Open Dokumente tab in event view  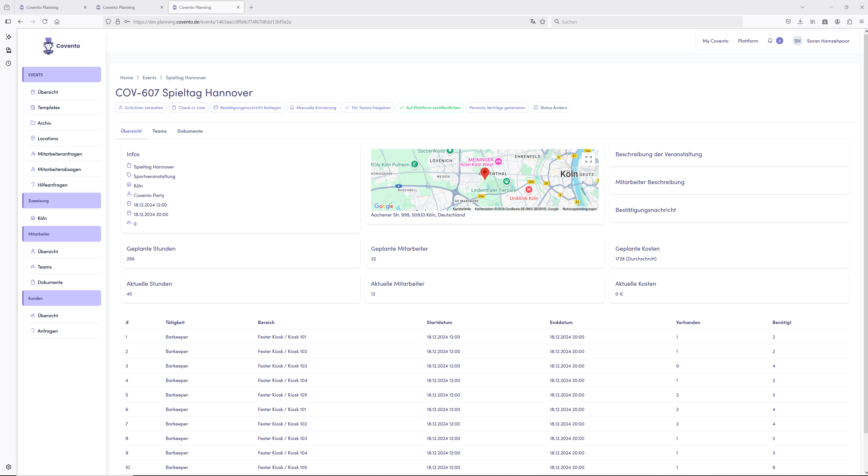[190, 131]
